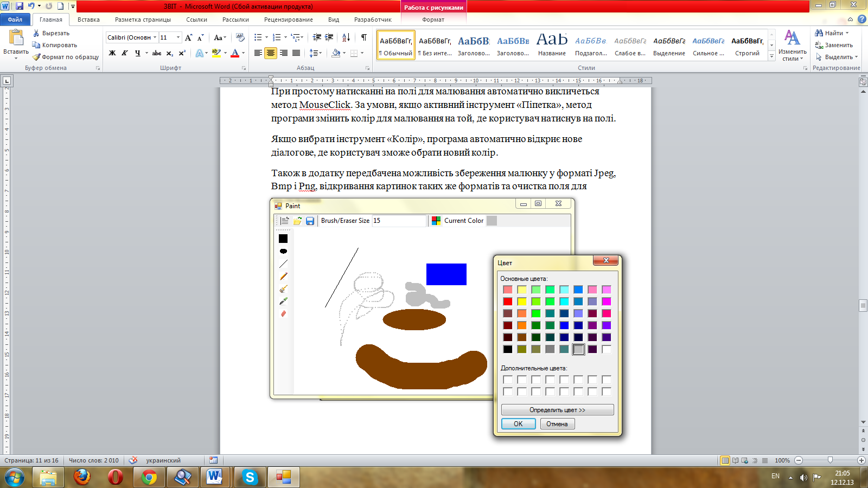Activate Формат по образцу format painter
The height and width of the screenshot is (488, 868).
66,57
